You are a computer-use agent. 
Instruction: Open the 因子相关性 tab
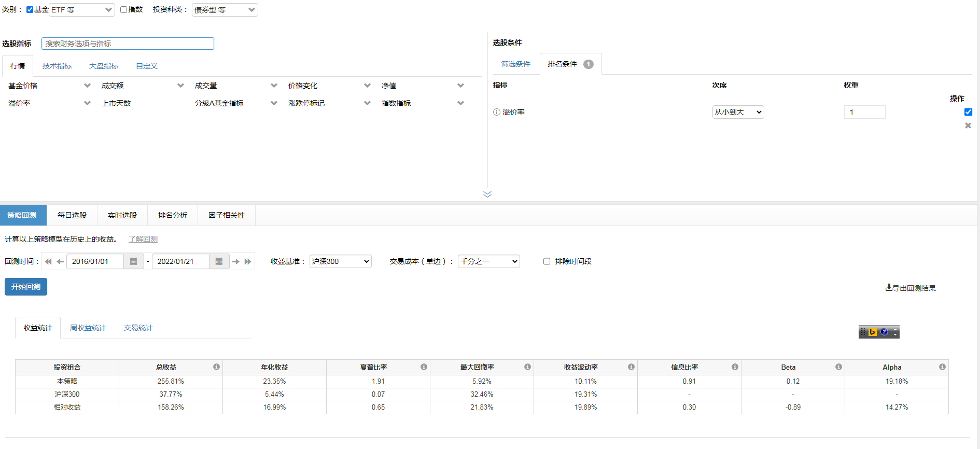(227, 215)
